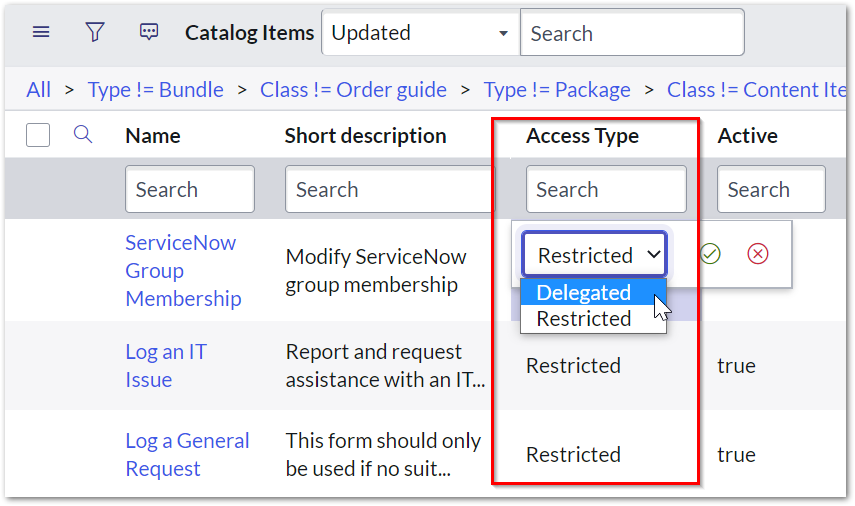This screenshot has width=855, height=506.
Task: Open the Updated search field dropdown
Action: tap(420, 33)
